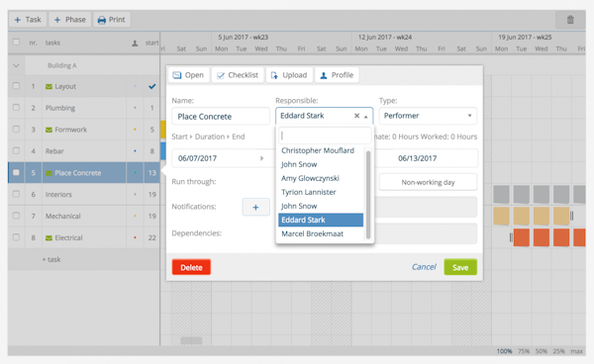This screenshot has width=594, height=364.
Task: Add a notification with the plus button
Action: pyautogui.click(x=255, y=207)
